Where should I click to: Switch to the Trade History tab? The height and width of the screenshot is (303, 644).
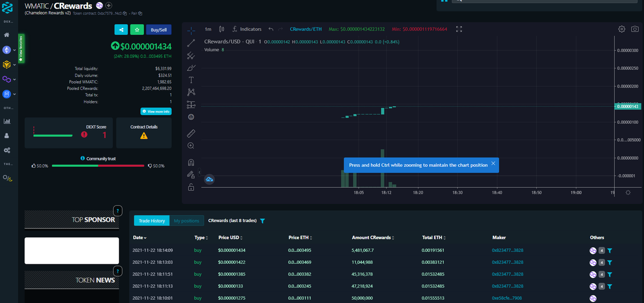click(x=151, y=220)
